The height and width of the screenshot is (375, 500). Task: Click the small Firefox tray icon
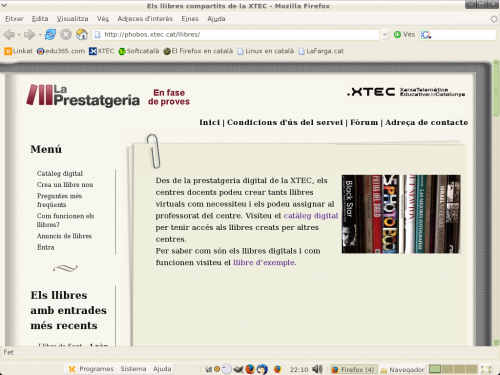pyautogui.click(x=277, y=369)
